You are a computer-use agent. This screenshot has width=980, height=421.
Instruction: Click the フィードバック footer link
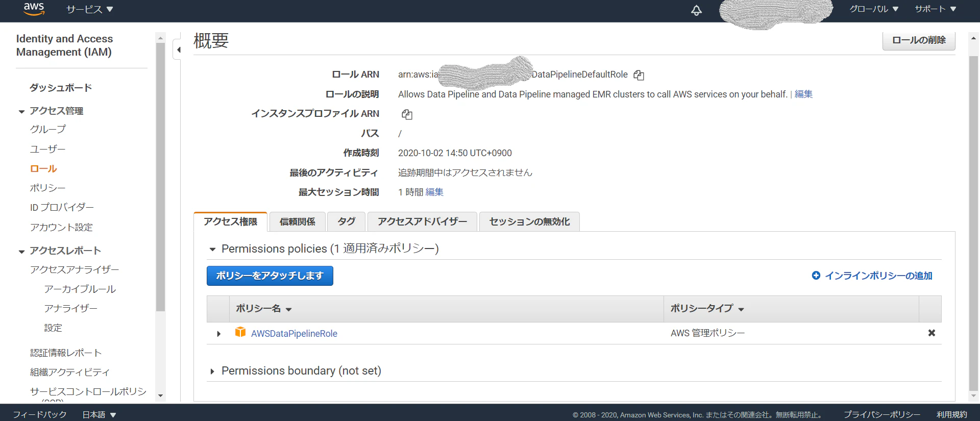40,415
